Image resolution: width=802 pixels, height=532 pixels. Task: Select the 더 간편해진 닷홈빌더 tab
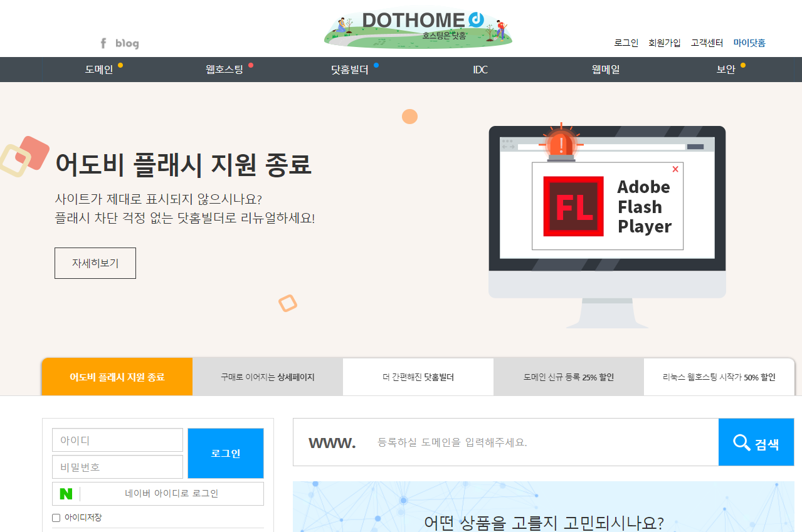pyautogui.click(x=418, y=377)
